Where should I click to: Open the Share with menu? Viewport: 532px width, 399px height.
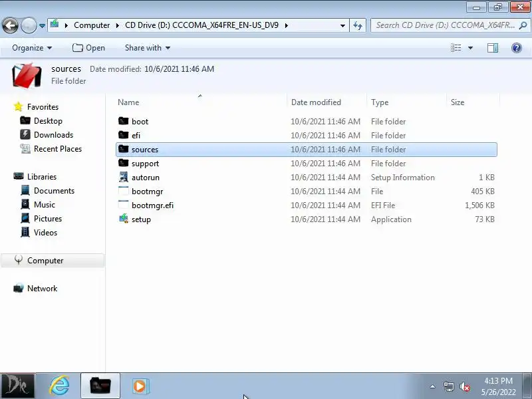pos(147,48)
